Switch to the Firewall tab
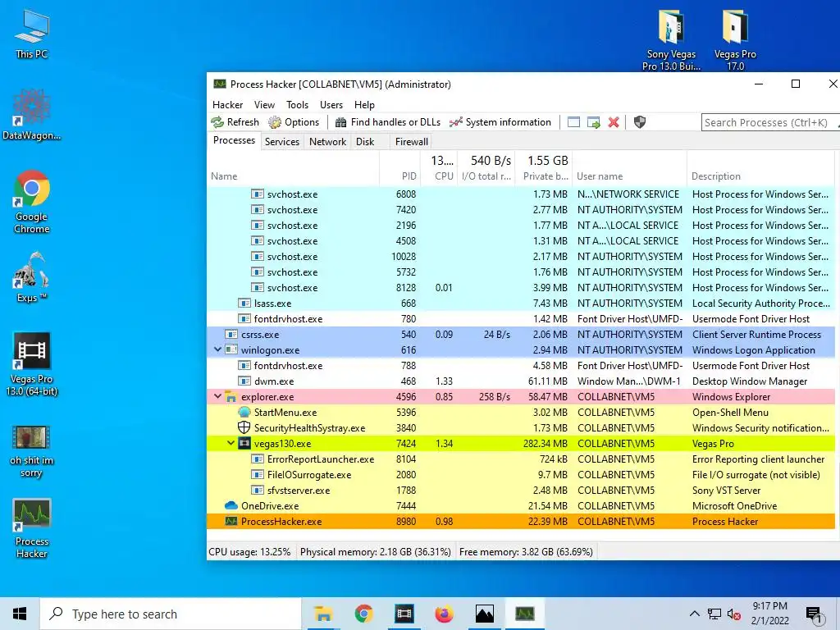840x630 pixels. (x=412, y=141)
